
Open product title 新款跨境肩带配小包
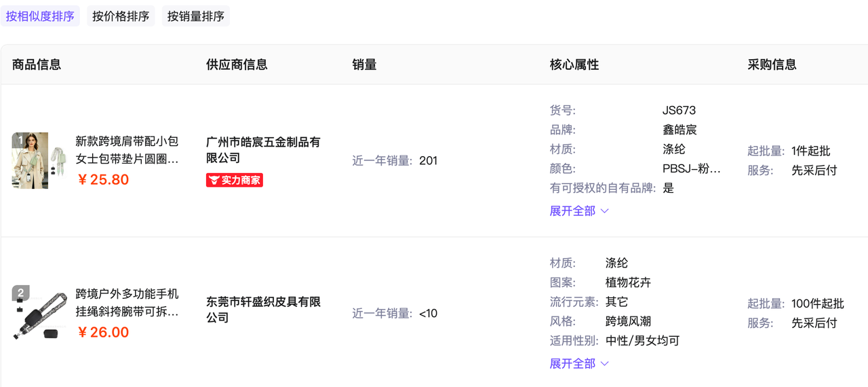pos(127,150)
